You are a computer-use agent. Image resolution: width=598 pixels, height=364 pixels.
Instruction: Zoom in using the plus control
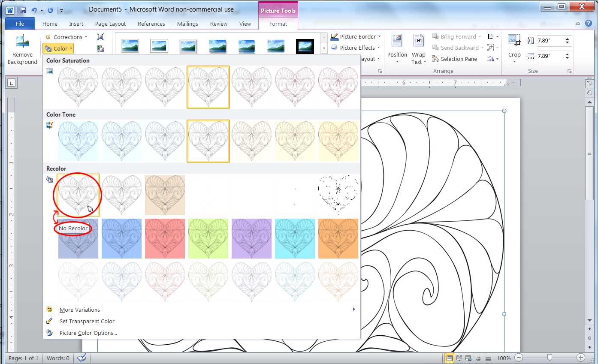click(x=581, y=357)
